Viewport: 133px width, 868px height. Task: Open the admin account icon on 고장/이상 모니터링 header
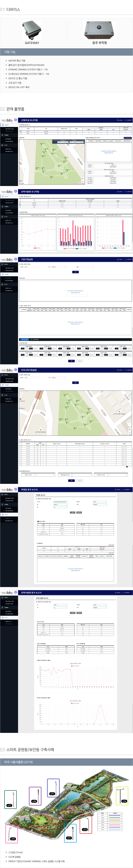[x=118, y=120]
